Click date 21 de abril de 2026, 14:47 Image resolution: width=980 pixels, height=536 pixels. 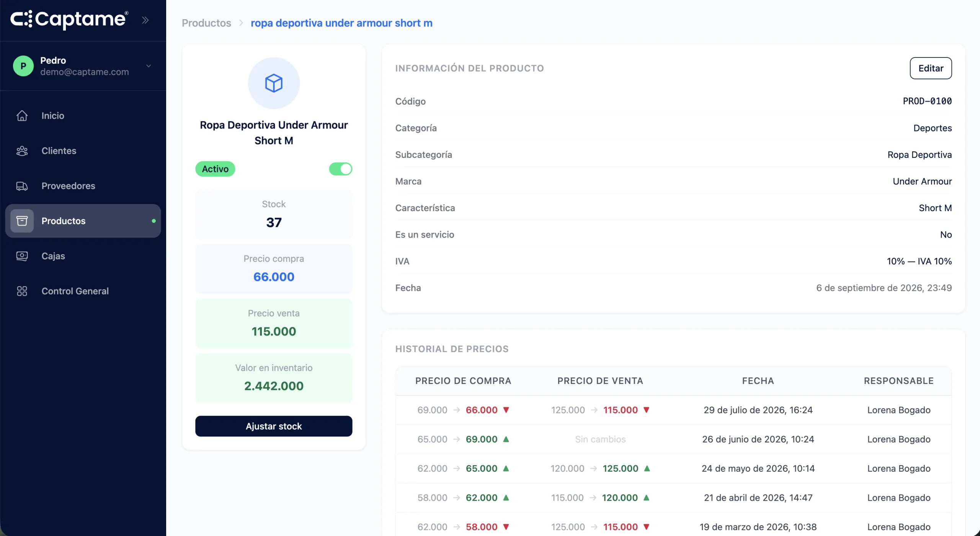point(758,498)
